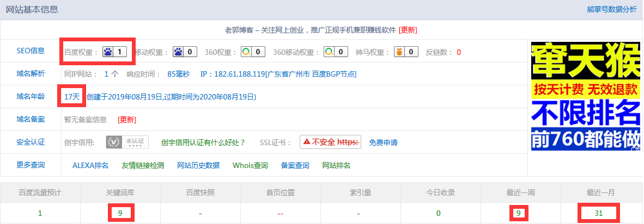Click 暂无备案信息 text

86,120
